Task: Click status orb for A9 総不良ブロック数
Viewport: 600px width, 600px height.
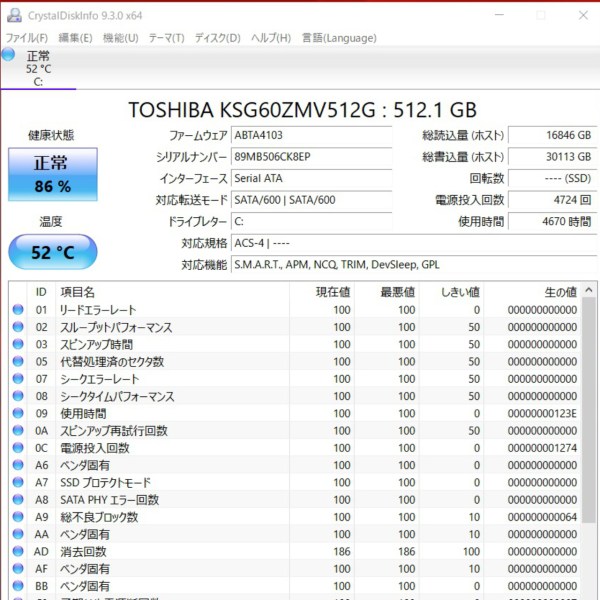Action: 18,517
